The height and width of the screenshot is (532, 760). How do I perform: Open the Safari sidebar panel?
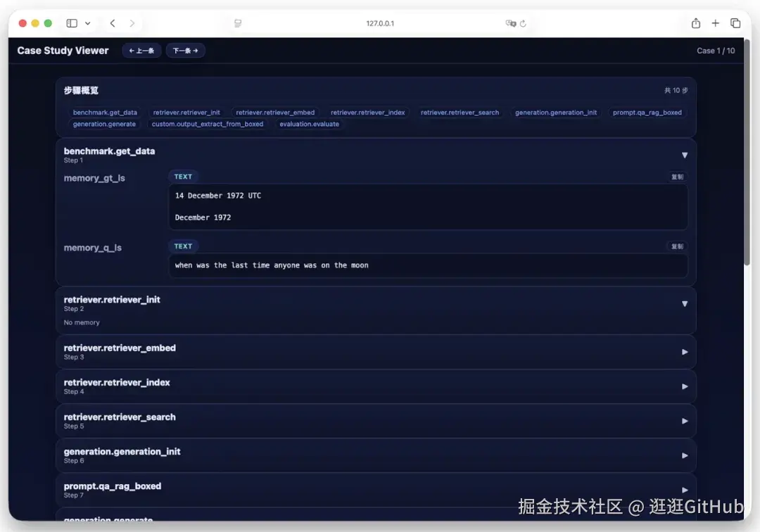tap(71, 22)
